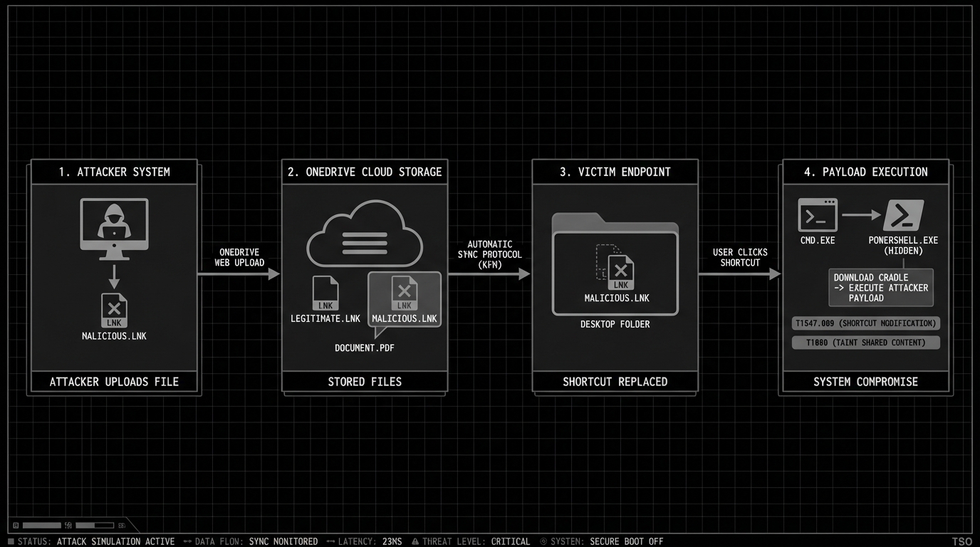Click the PowerShell.exe hidden icon
The height and width of the screenshot is (547, 980).
903,214
